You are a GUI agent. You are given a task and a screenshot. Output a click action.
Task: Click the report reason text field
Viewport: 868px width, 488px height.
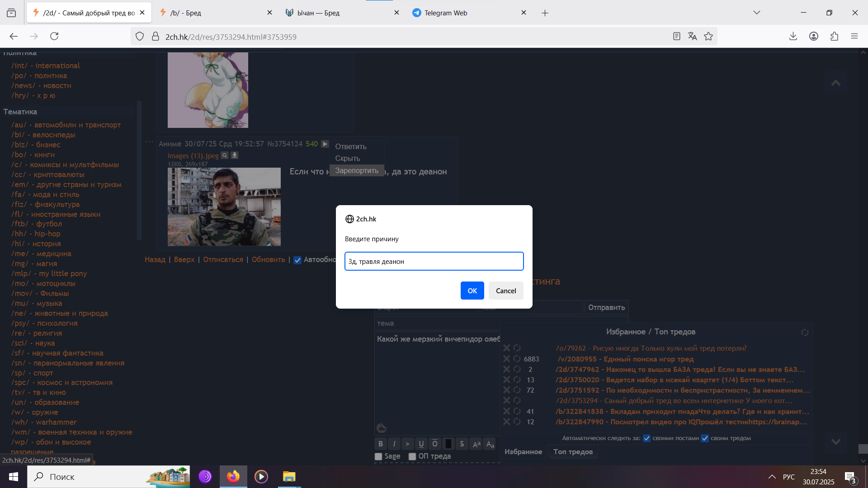(434, 261)
